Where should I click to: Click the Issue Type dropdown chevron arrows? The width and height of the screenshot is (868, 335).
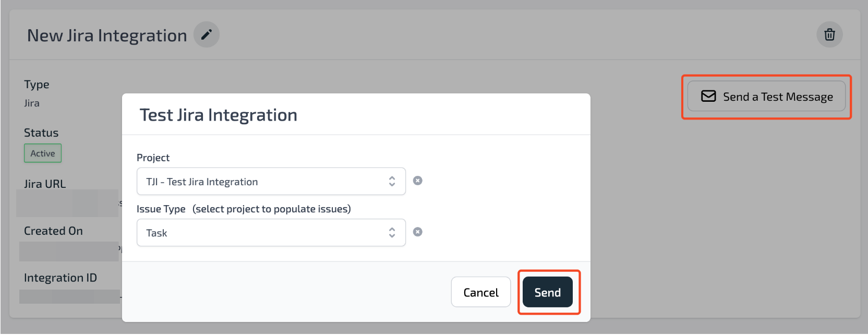[392, 232]
